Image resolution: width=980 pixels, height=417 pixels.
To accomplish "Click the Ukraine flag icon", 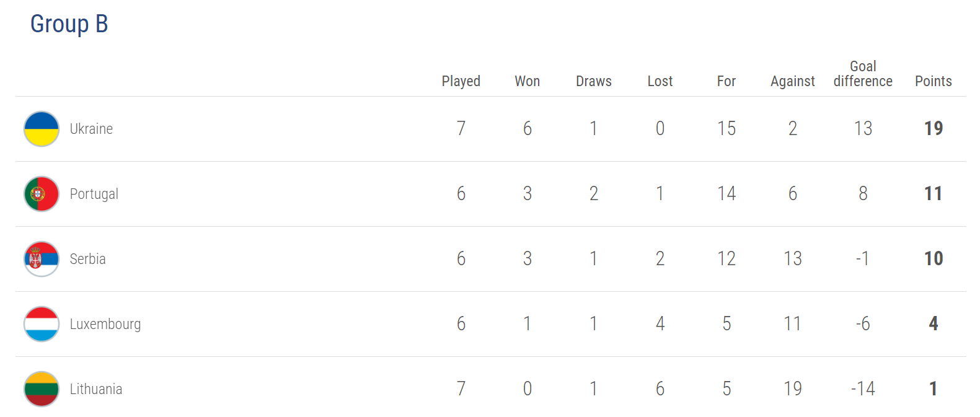I will tap(42, 129).
